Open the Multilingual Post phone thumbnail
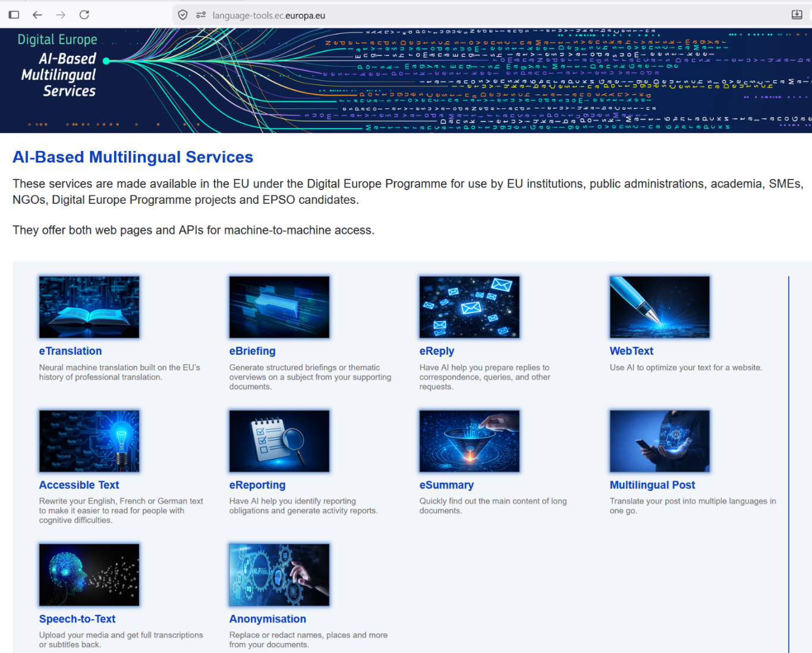The width and height of the screenshot is (812, 653). (x=660, y=441)
